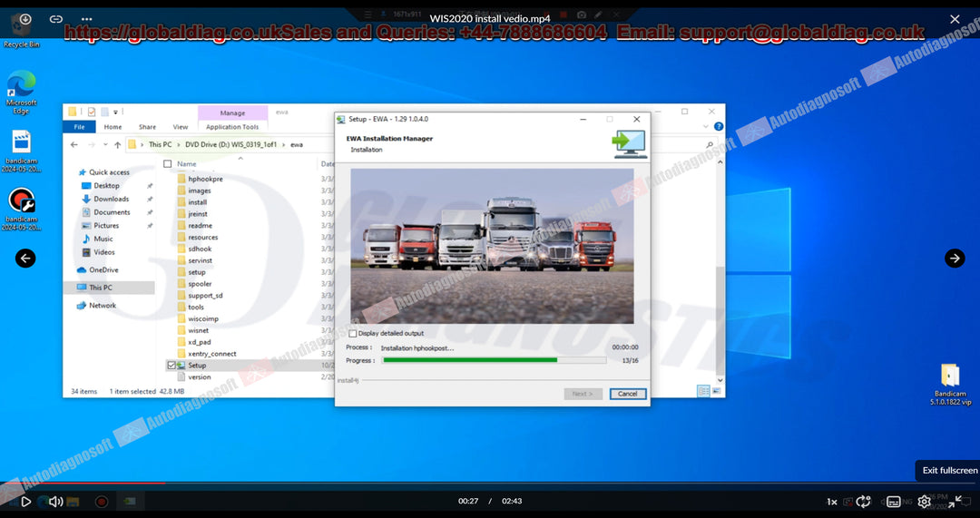Open OneDrive in the navigation pane
980x518 pixels.
tap(103, 270)
